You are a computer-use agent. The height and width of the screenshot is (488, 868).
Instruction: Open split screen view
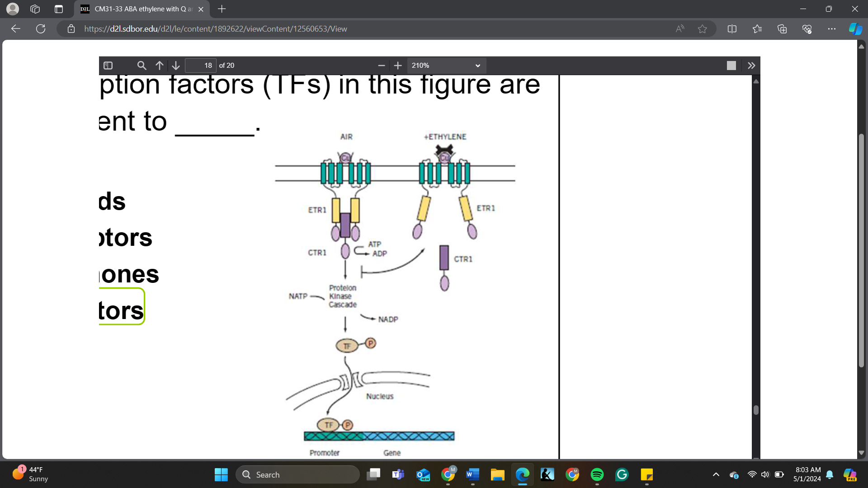pos(732,28)
